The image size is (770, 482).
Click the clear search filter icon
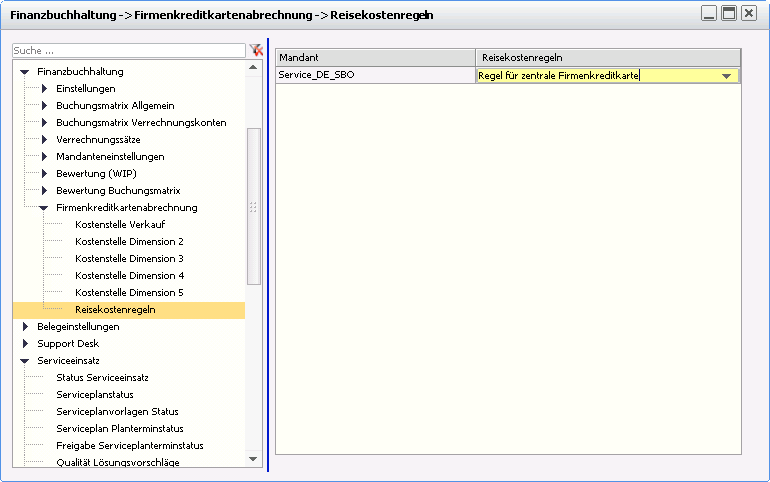click(256, 50)
